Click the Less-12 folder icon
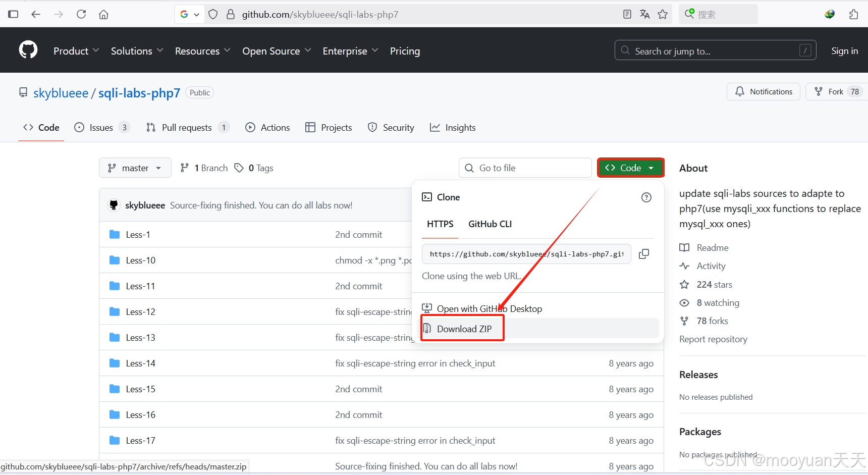Viewport: 868px width, 475px height. click(115, 311)
